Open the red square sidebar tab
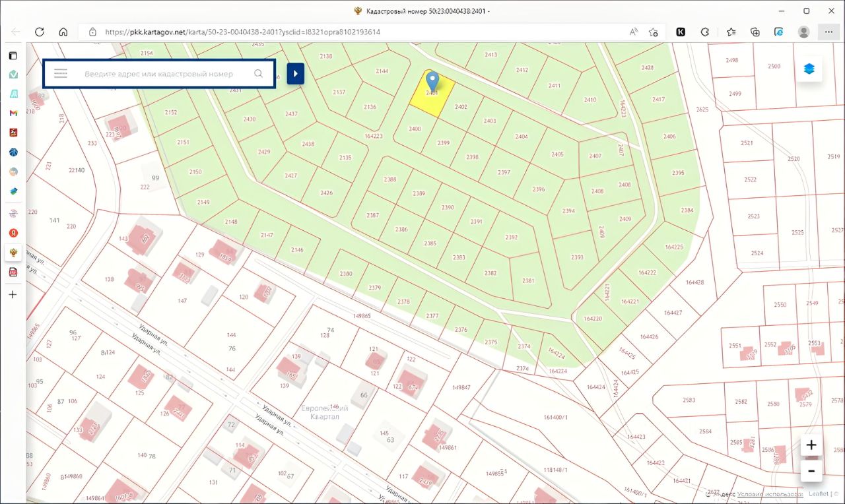The image size is (845, 504). tap(13, 133)
